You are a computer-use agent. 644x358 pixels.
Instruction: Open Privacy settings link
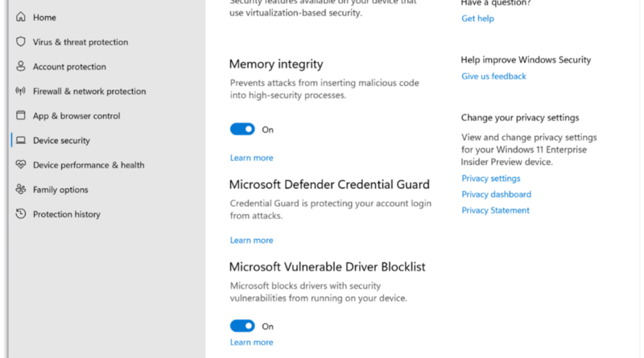[491, 178]
